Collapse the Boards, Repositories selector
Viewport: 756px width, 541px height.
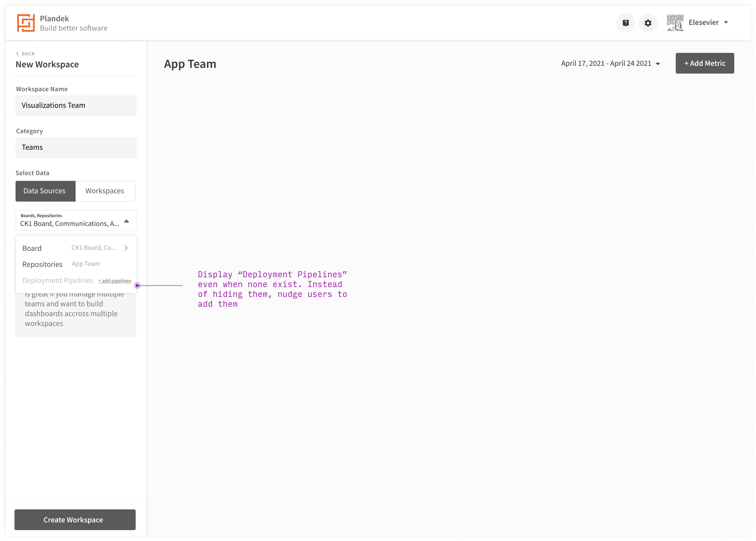click(x=127, y=221)
